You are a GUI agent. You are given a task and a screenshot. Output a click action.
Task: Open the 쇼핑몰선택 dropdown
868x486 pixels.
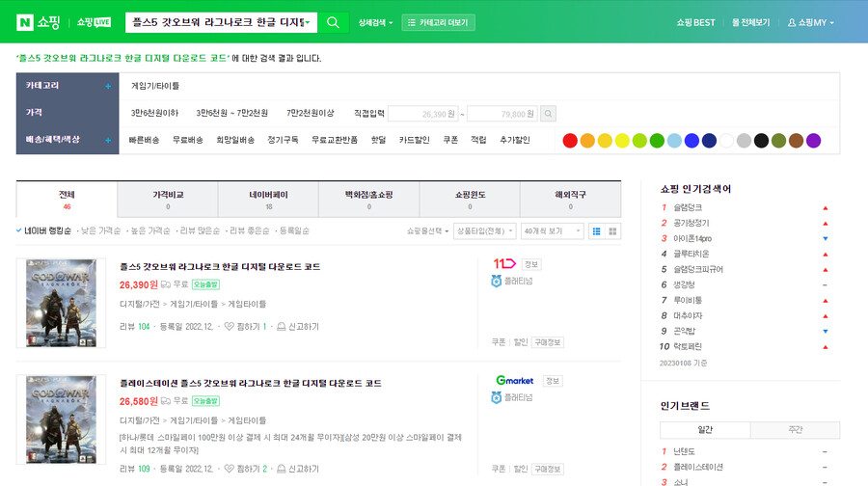[427, 230]
